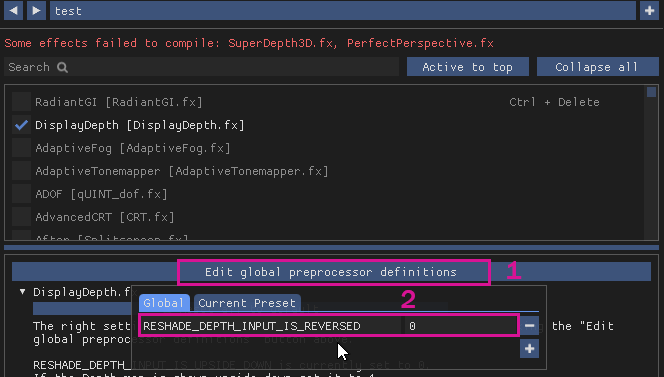Switch to the Current Preset tab
Image resolution: width=664 pixels, height=377 pixels.
coord(247,303)
